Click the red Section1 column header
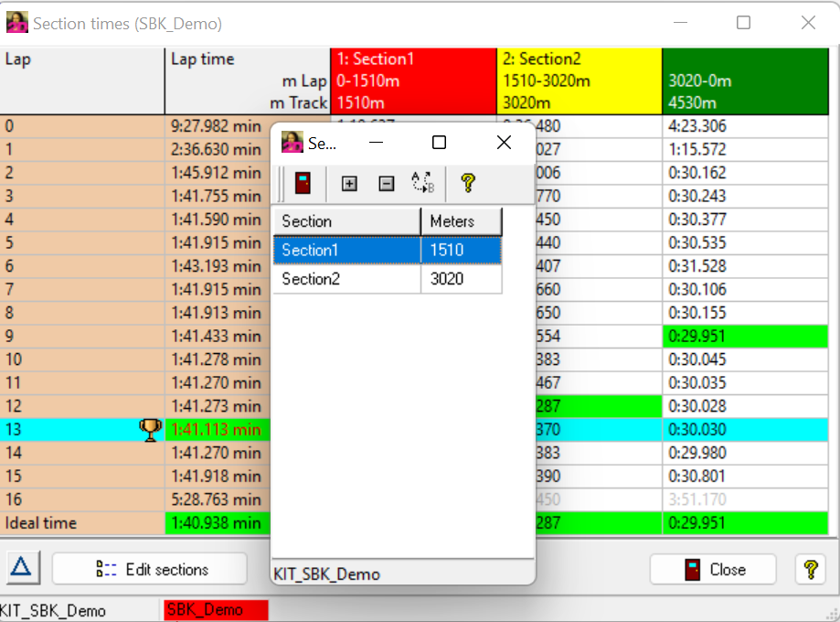Screen dimensions: 840x622 [413, 80]
